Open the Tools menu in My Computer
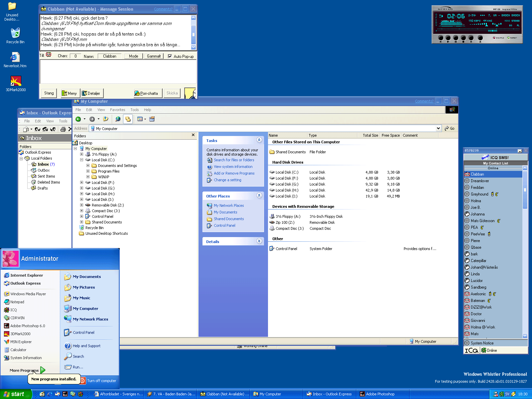This screenshot has height=399, width=532. 134,110
